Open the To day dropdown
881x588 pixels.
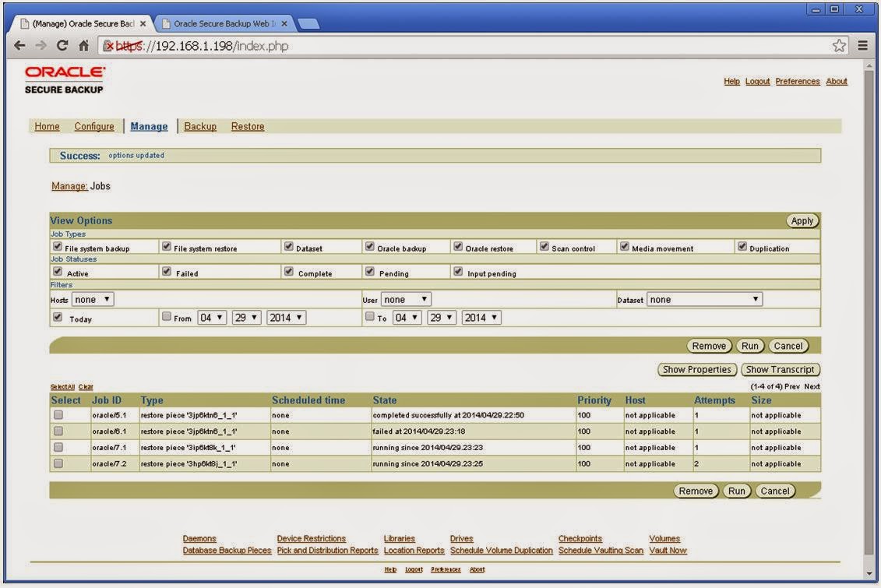[x=442, y=318]
